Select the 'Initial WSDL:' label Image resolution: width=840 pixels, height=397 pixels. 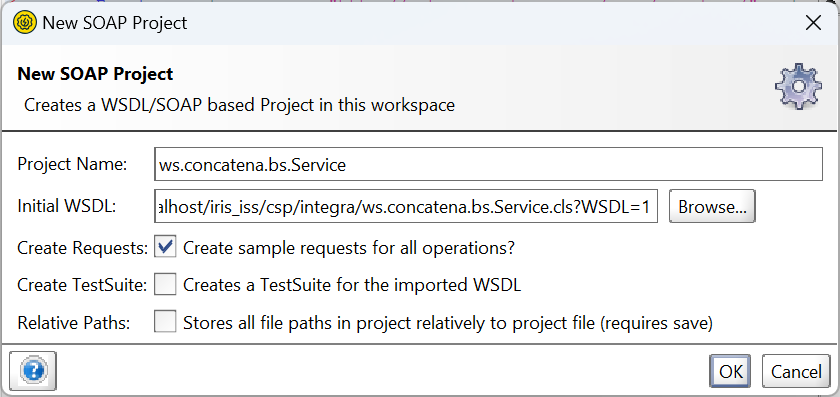(66, 206)
